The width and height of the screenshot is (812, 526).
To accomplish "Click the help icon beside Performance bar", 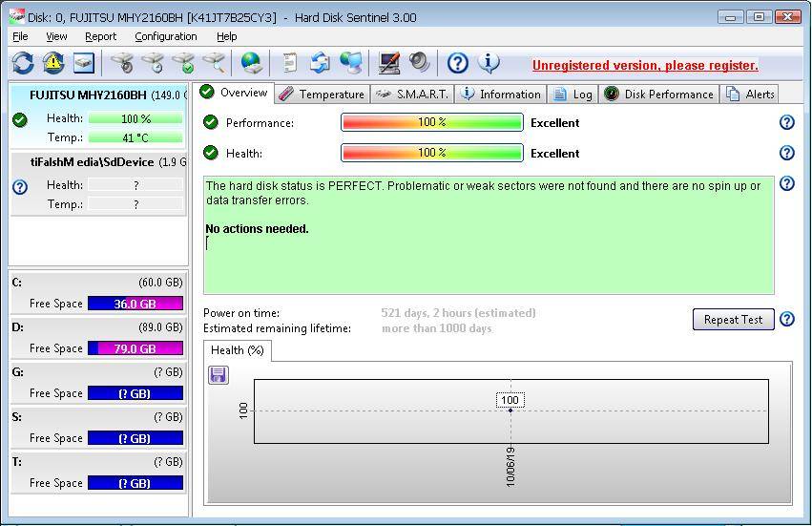I will [787, 122].
